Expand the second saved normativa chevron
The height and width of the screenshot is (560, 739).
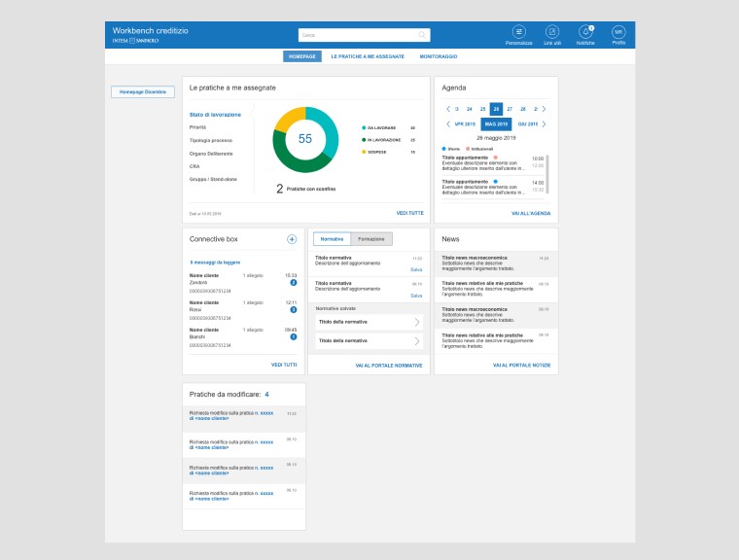(417, 341)
